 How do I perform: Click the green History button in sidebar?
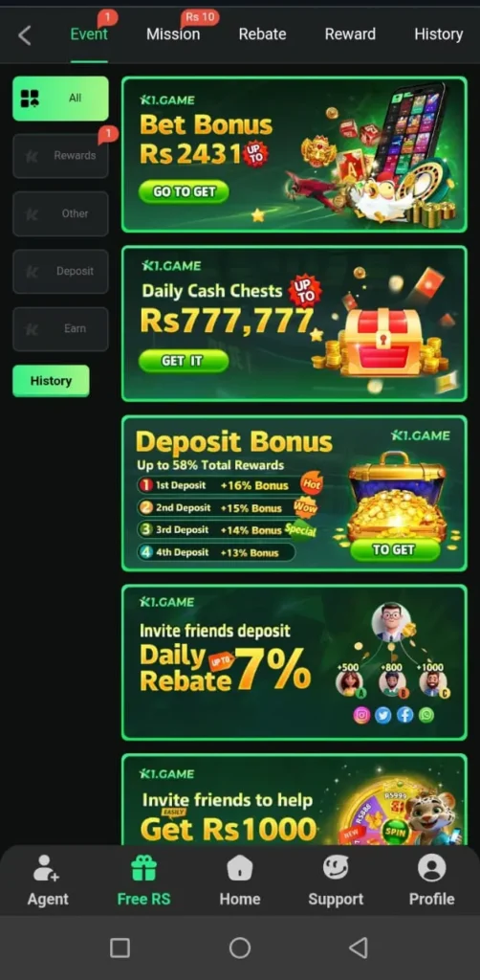click(x=51, y=381)
